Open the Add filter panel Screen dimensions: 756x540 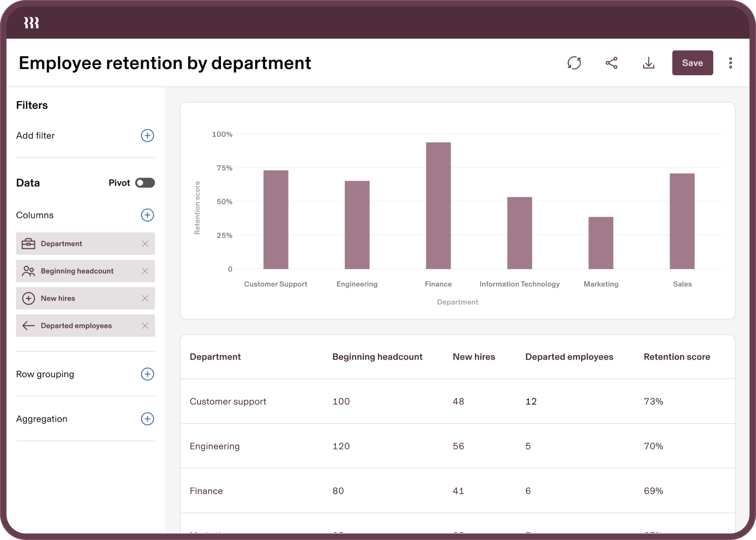147,135
